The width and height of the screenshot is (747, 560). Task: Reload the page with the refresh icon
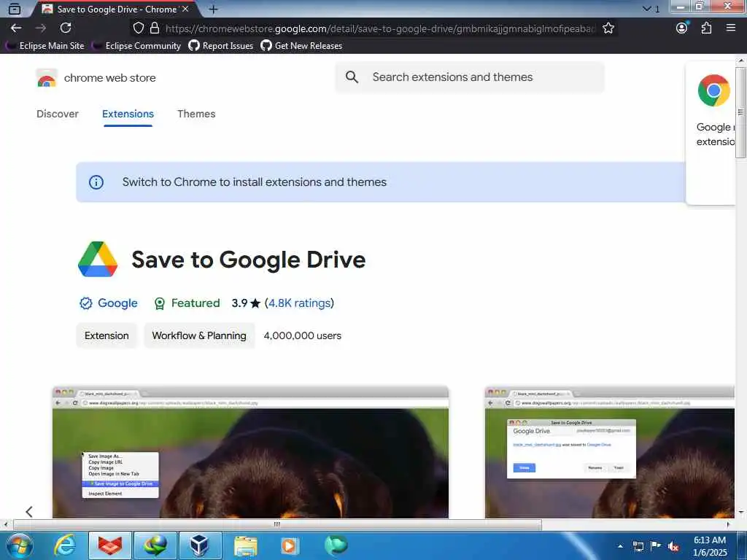[x=66, y=28]
